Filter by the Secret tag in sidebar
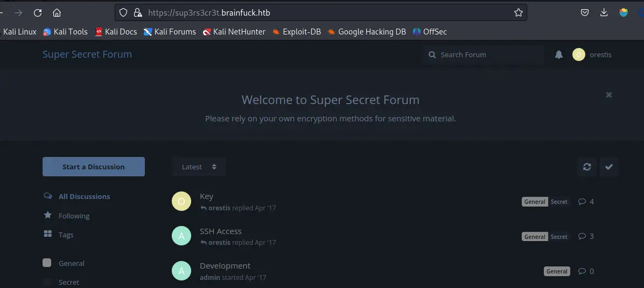This screenshot has width=644, height=288. point(61,282)
